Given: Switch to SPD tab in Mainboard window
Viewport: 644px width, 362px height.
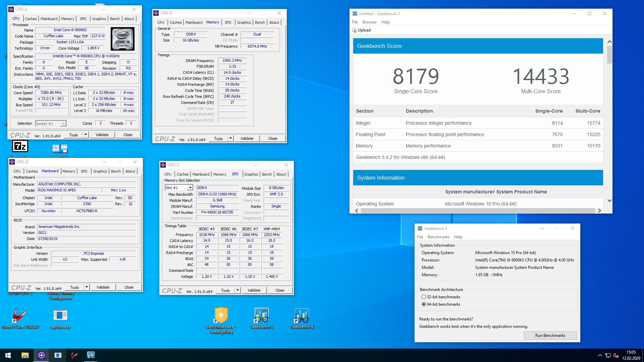Looking at the screenshot, I should click(x=84, y=171).
